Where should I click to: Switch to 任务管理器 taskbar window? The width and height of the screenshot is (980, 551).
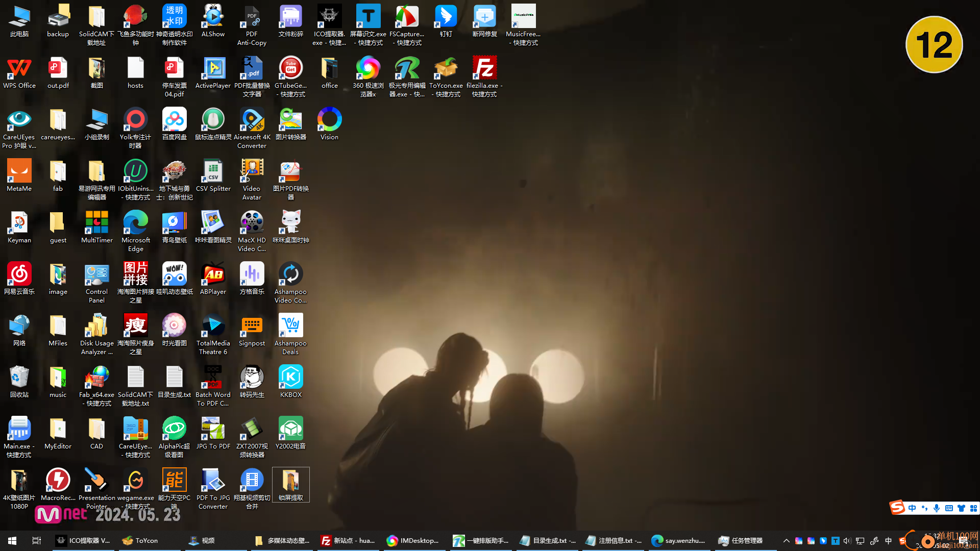pyautogui.click(x=746, y=540)
